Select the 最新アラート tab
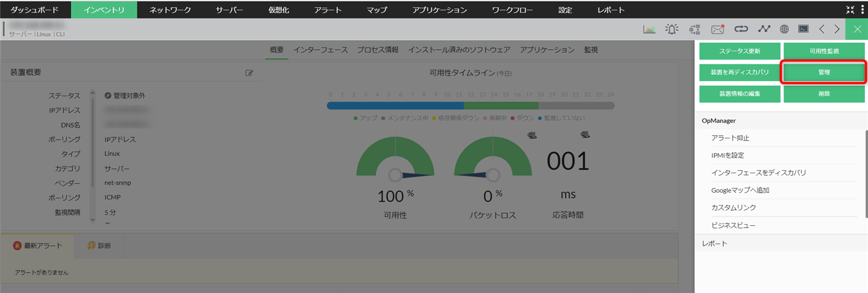 [x=38, y=246]
